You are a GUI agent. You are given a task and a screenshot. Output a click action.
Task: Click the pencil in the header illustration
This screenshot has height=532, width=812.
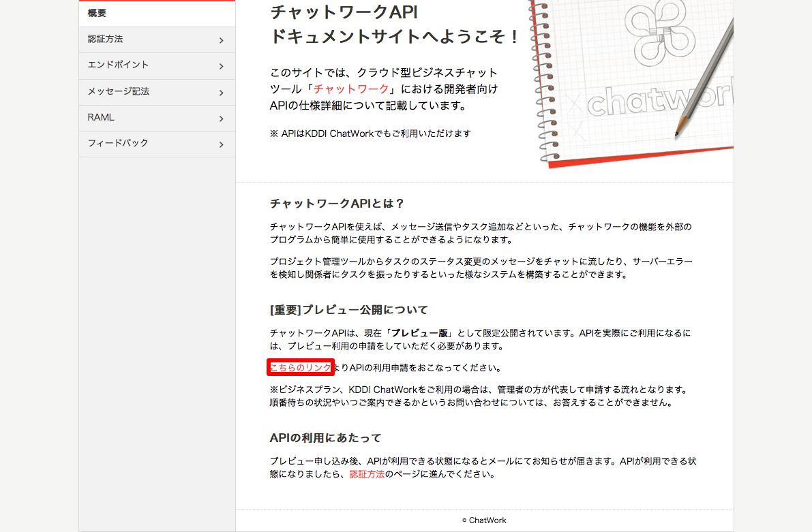702,75
